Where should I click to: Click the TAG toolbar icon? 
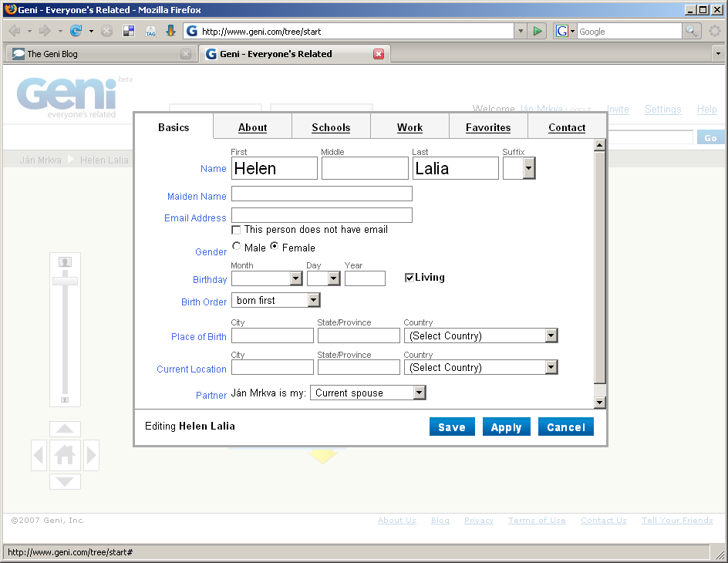[x=150, y=31]
